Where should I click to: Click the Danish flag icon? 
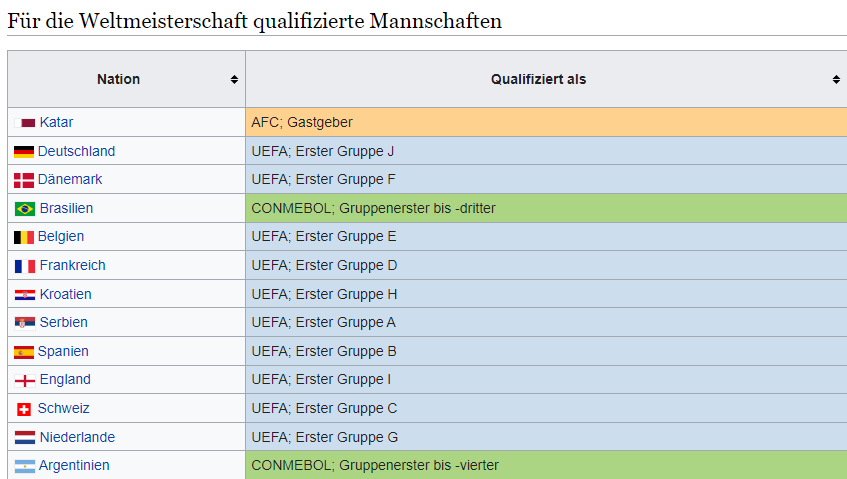[x=24, y=180]
